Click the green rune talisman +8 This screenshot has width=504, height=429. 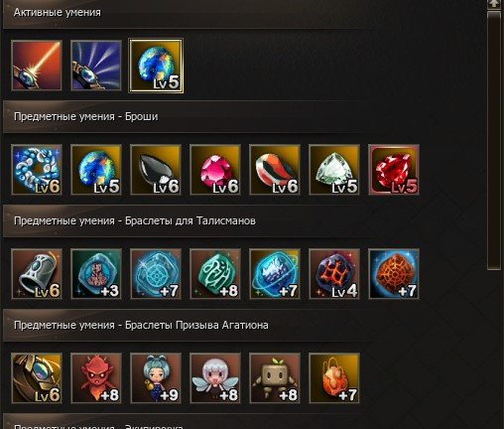tap(215, 274)
